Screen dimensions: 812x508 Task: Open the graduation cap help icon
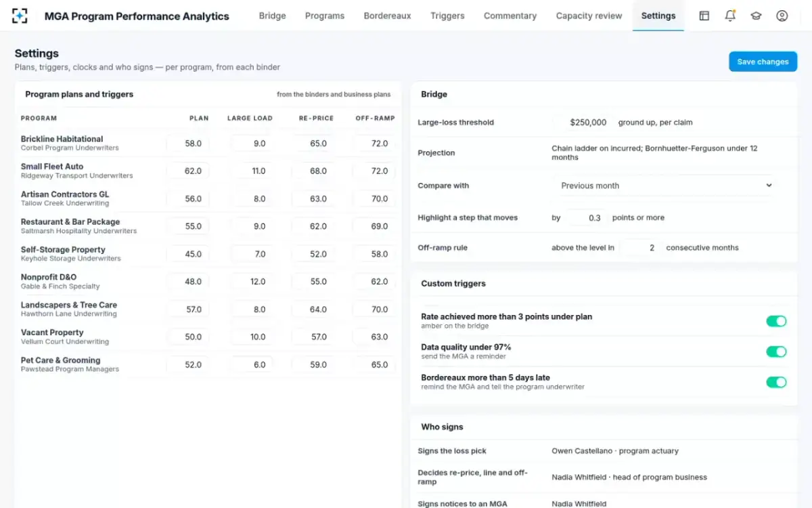coord(756,16)
